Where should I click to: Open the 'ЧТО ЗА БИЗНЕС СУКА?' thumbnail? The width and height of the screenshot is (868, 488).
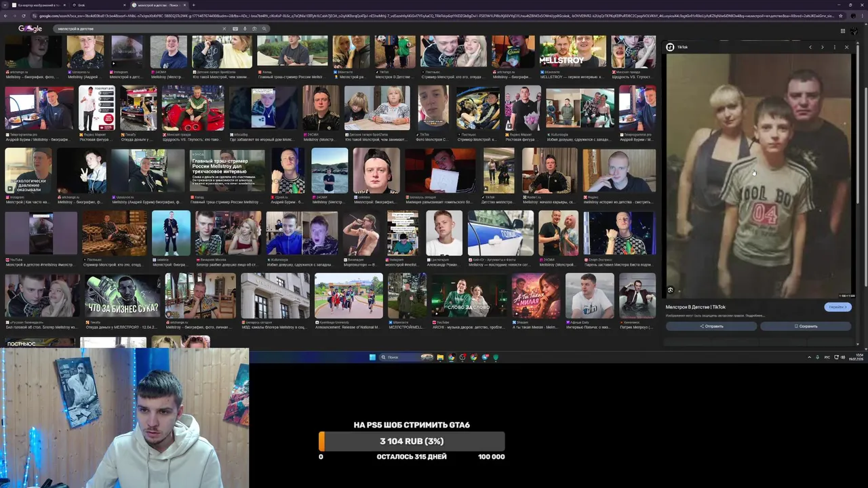pos(123,296)
